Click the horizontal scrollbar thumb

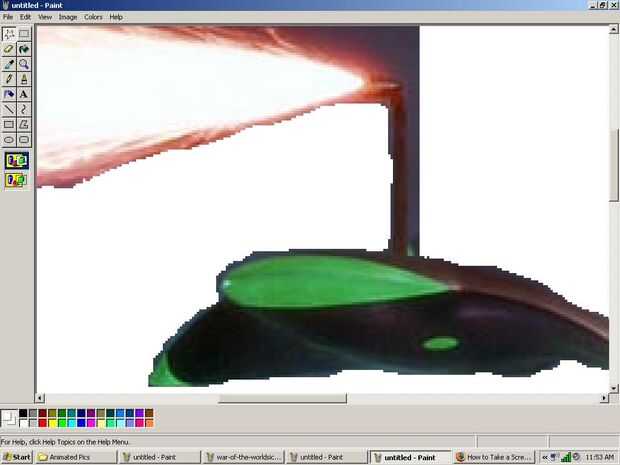282,399
